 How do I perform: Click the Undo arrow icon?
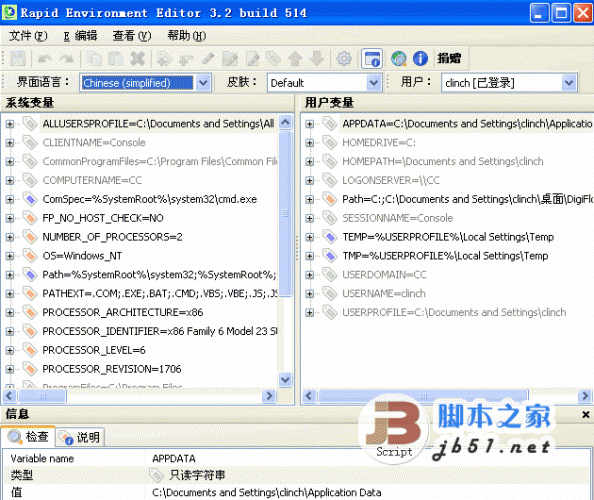[45, 59]
